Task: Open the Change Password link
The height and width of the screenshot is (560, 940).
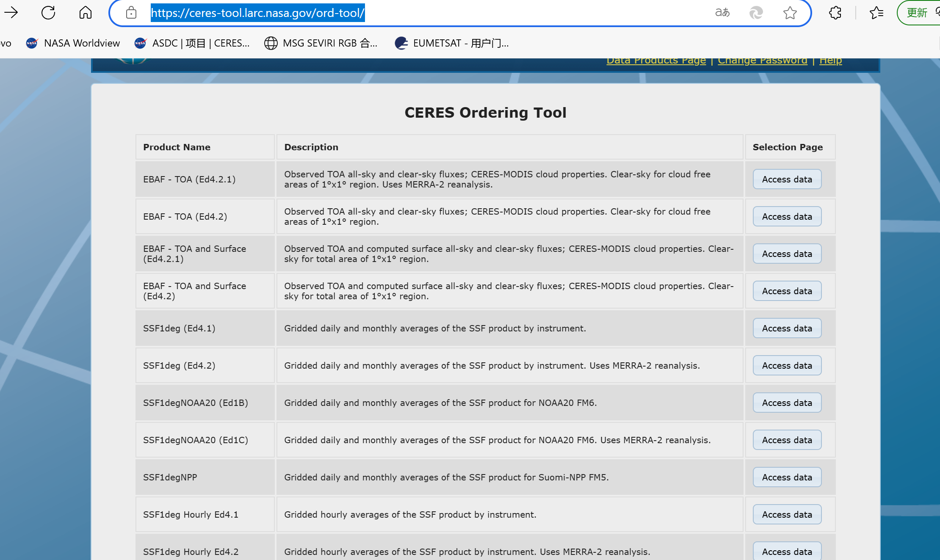Action: coord(762,60)
